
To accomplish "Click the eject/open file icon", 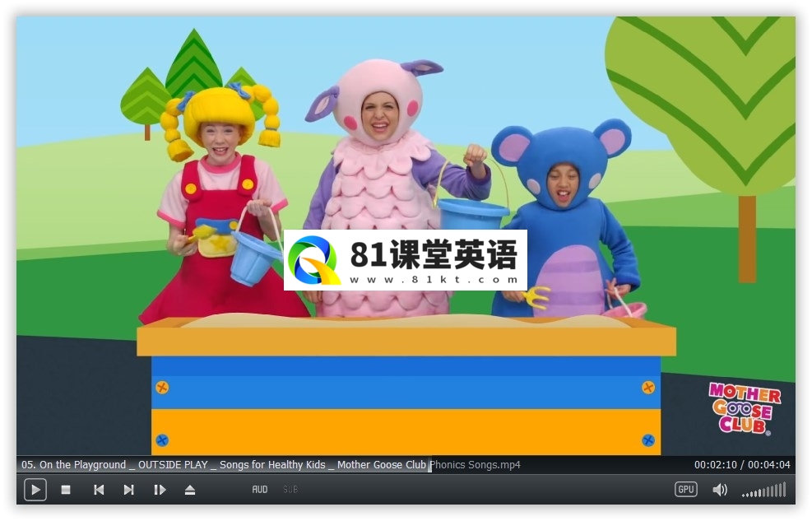I will point(190,490).
